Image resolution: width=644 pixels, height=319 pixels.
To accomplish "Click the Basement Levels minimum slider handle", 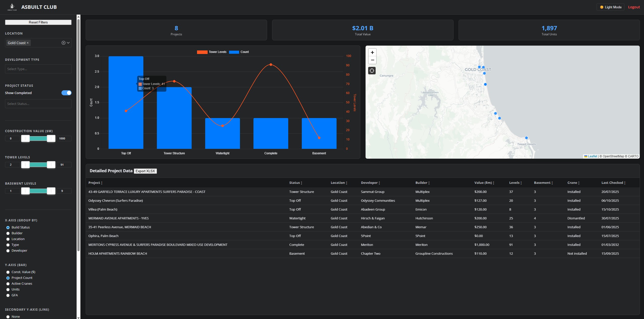I will pyautogui.click(x=25, y=191).
